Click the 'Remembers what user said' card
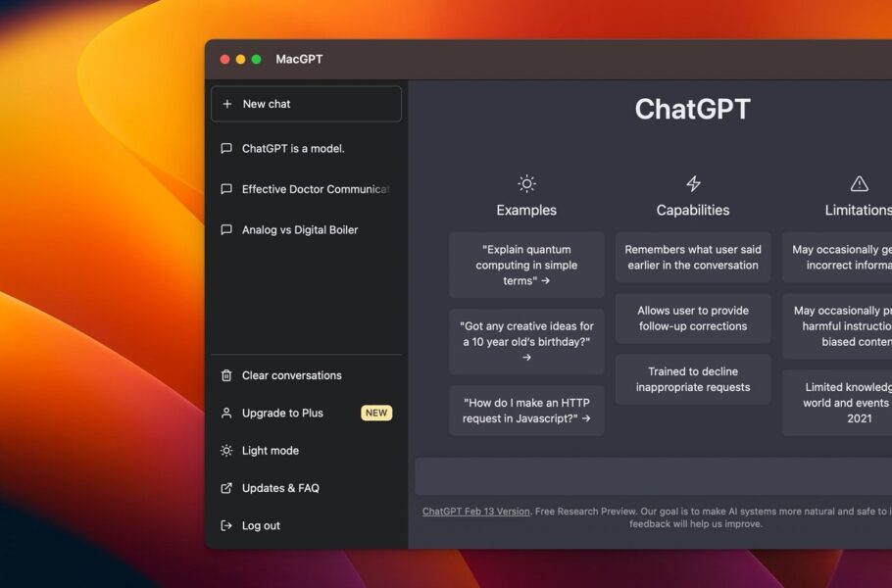The image size is (892, 588). (x=693, y=257)
